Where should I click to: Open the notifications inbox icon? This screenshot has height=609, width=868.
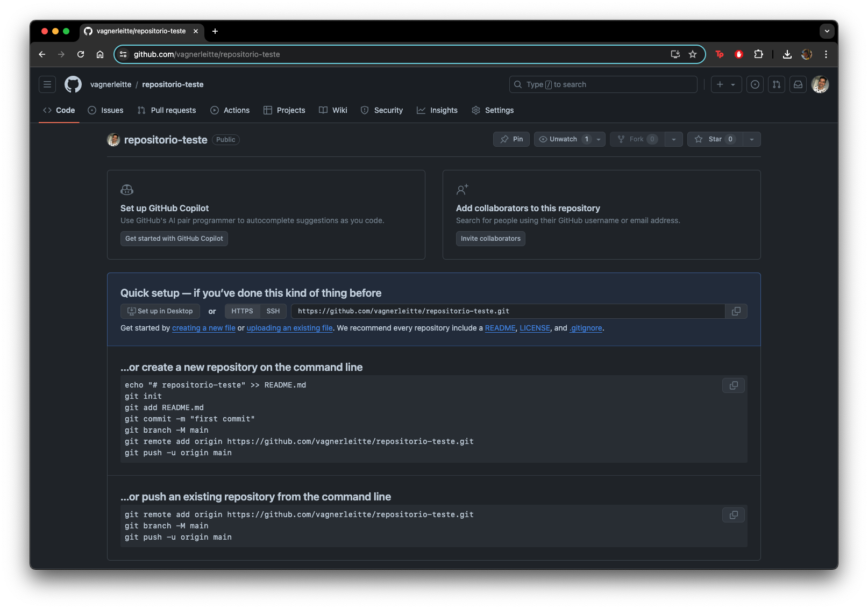[798, 84]
